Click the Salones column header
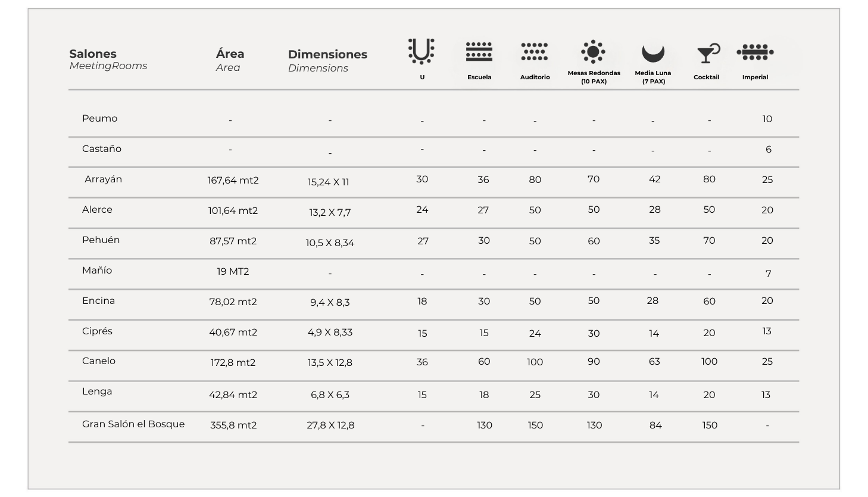The image size is (868, 497). (93, 54)
